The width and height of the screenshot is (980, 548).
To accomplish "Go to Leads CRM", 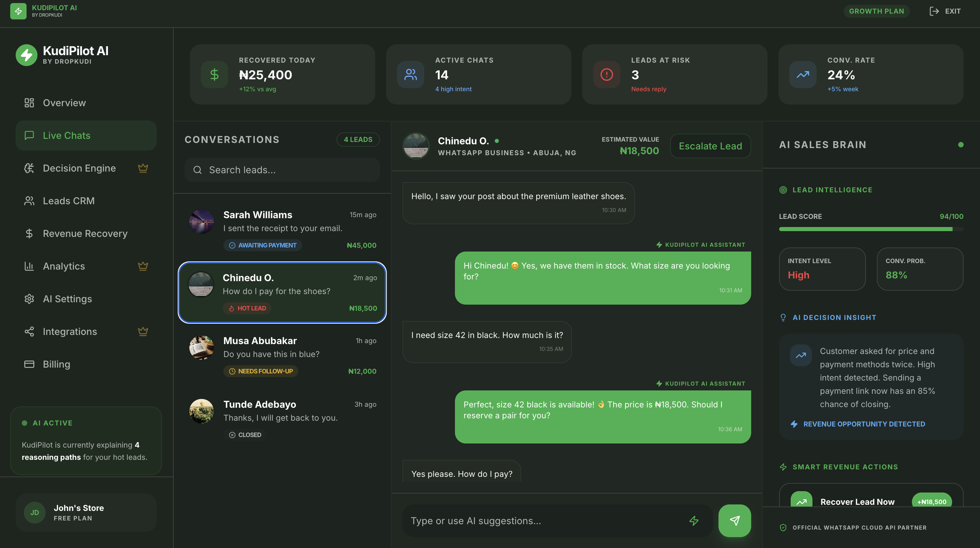I will 86,201.
